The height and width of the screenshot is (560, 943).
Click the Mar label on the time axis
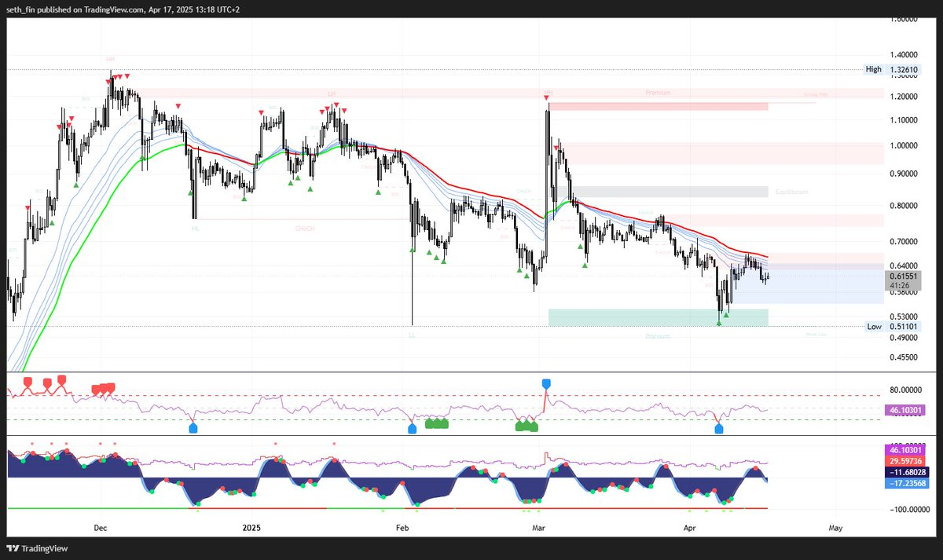click(538, 528)
